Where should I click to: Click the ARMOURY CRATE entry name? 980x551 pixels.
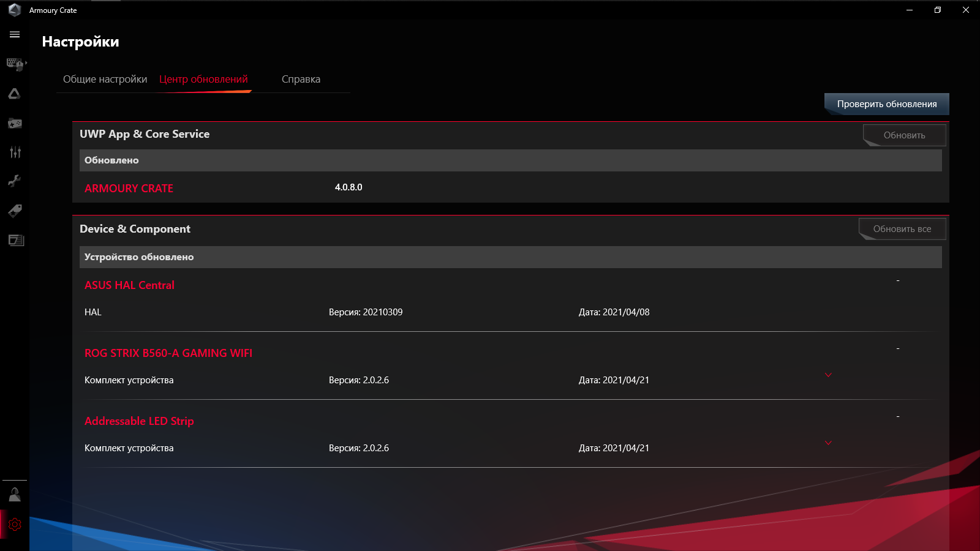point(129,189)
